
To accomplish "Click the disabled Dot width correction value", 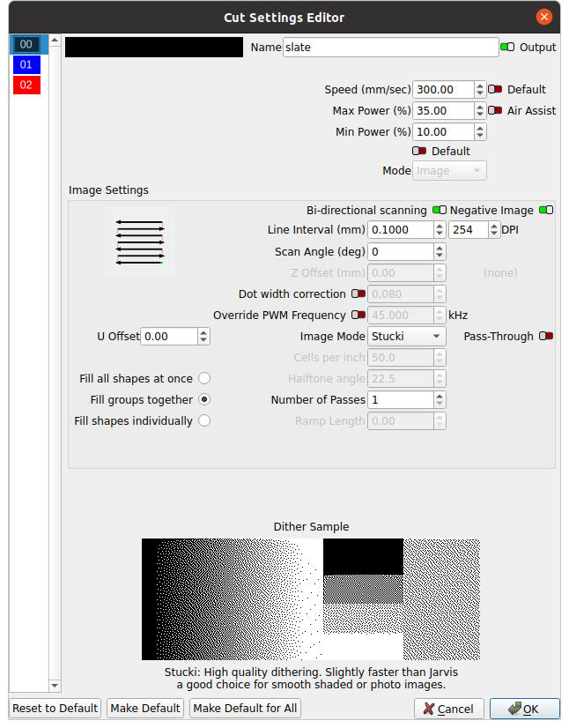I will coord(407,293).
